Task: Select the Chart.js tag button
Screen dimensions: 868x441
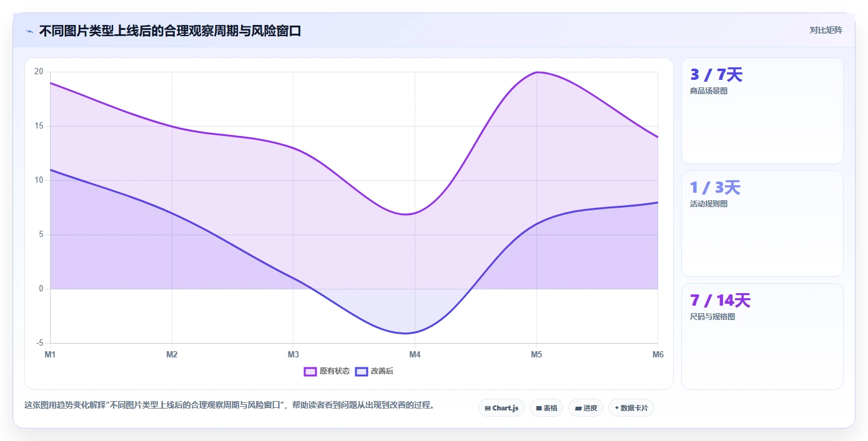Action: [x=501, y=408]
